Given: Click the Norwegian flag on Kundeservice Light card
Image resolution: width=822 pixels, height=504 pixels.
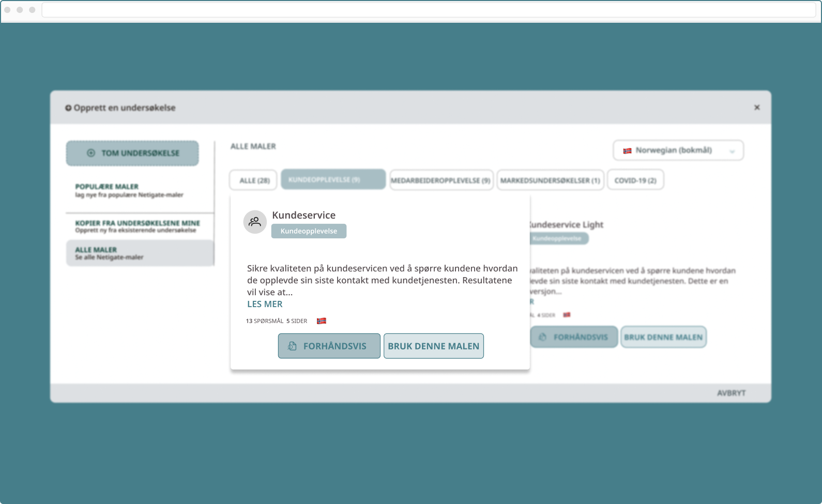Looking at the screenshot, I should coord(567,315).
